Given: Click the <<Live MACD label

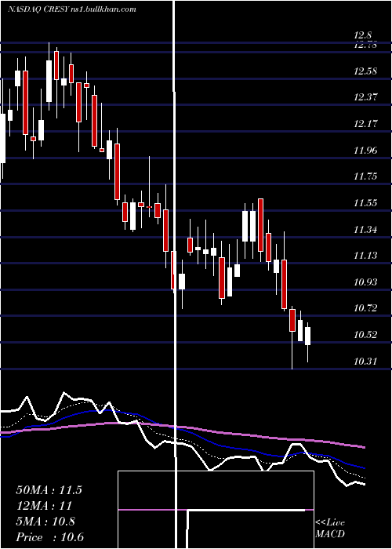Looking at the screenshot, I should point(330,529).
